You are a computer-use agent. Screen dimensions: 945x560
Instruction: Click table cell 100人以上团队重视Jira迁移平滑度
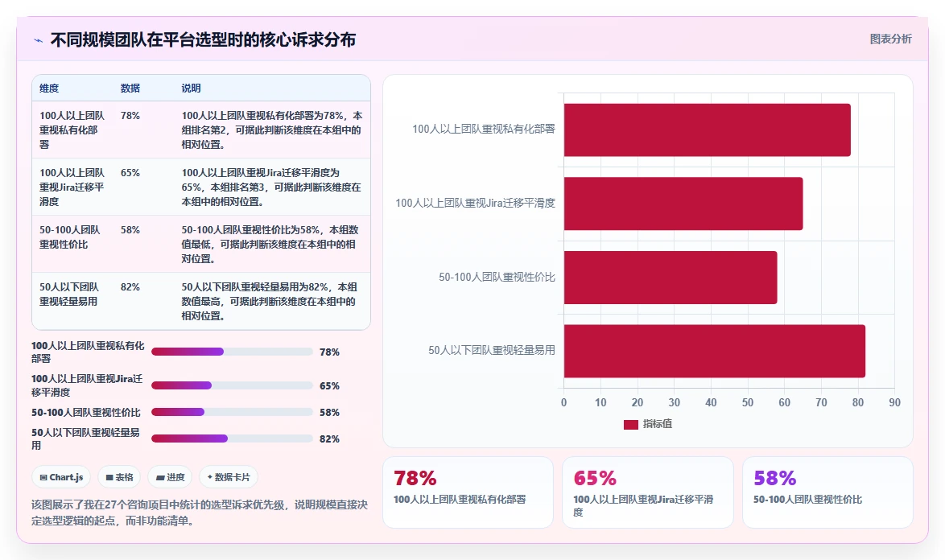coord(72,187)
